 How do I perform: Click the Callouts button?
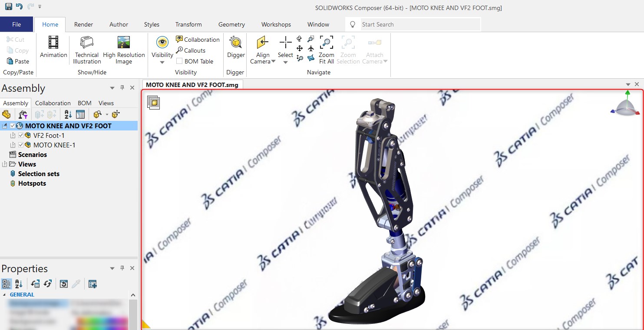(x=191, y=50)
